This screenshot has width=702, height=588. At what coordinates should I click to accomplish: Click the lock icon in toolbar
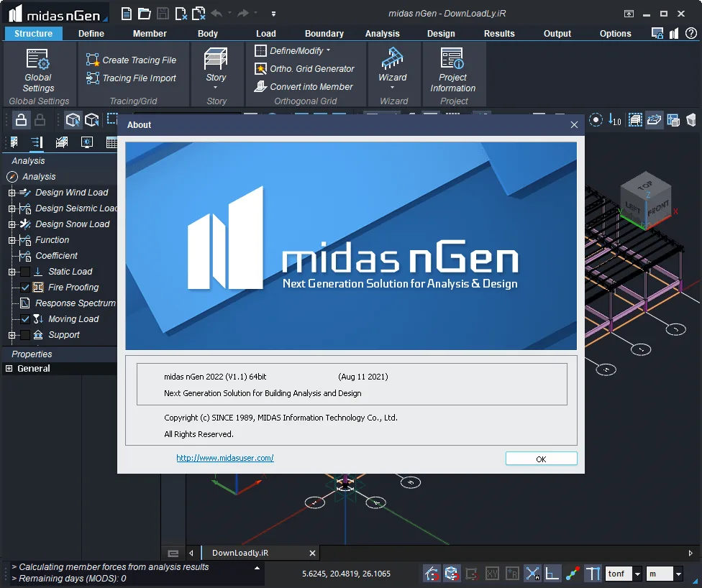tap(21, 120)
